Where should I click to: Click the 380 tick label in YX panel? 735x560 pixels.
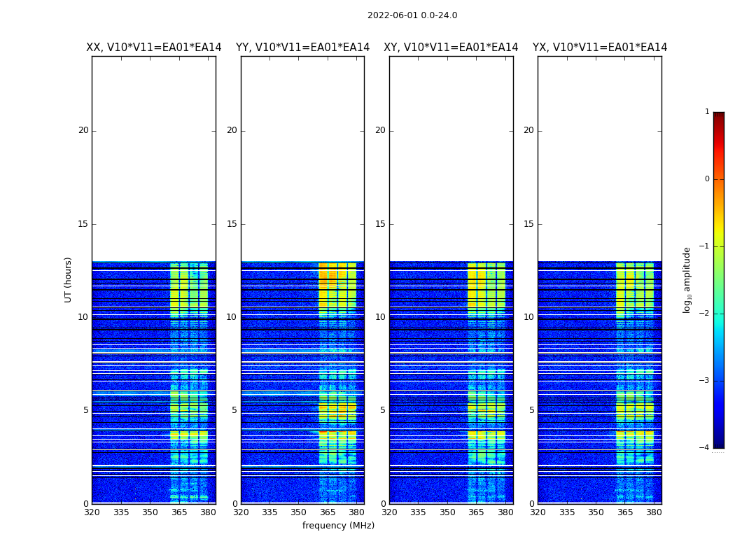(654, 512)
